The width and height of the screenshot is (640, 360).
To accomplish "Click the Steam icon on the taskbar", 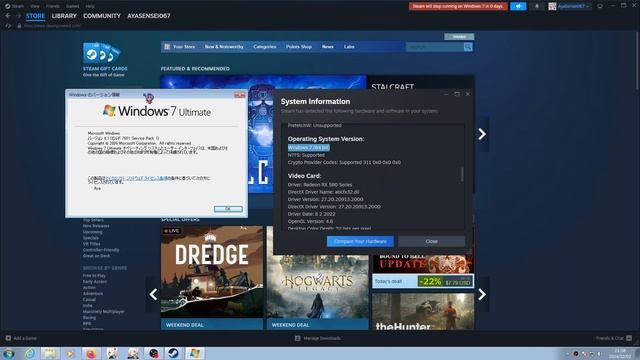I will pos(173,353).
